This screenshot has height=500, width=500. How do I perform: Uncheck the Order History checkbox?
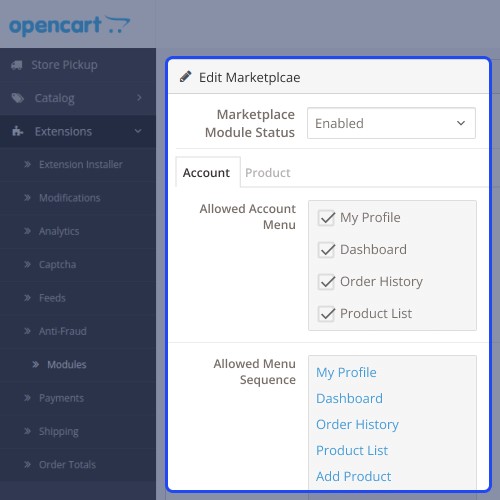(326, 282)
